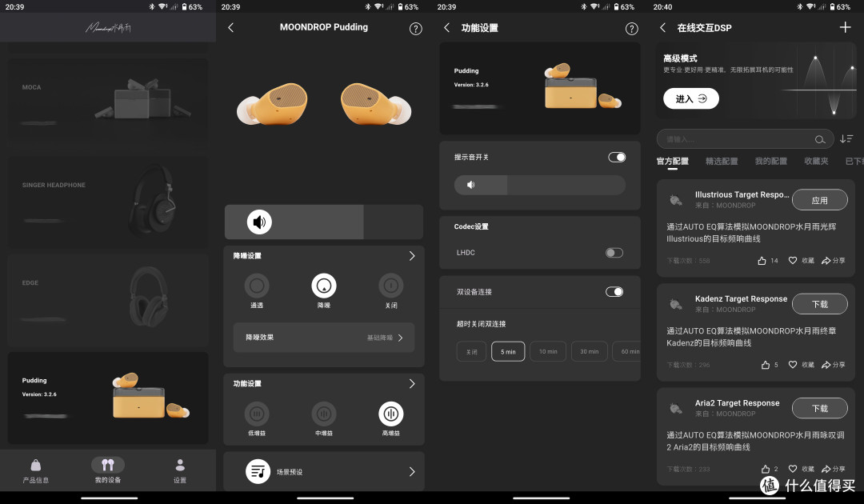Open help on MOONDROP Pudding screen

click(415, 29)
